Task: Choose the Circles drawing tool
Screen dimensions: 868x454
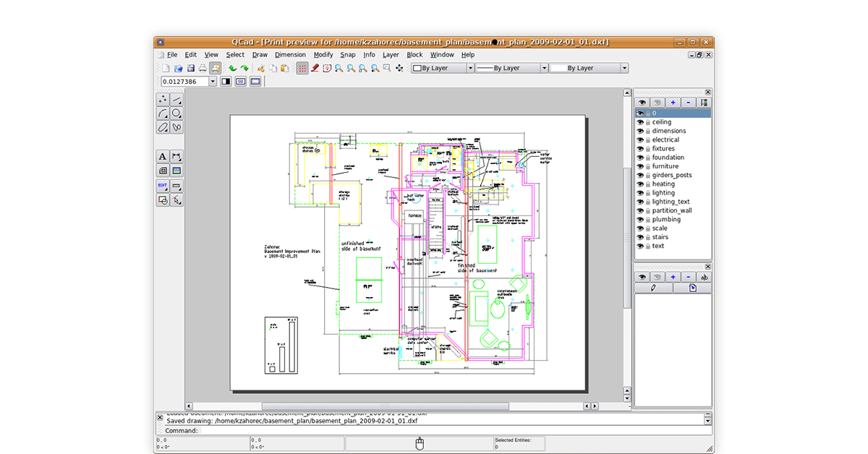Action: [x=176, y=113]
